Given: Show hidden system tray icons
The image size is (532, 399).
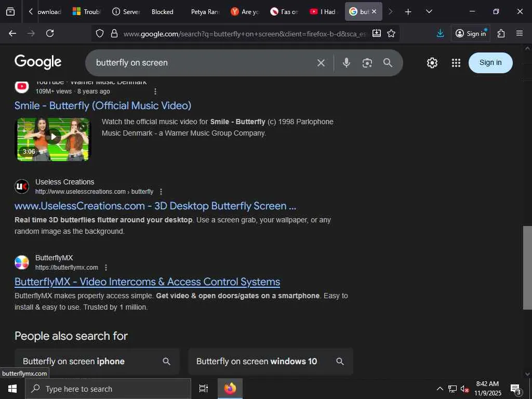Looking at the screenshot, I should 440,389.
